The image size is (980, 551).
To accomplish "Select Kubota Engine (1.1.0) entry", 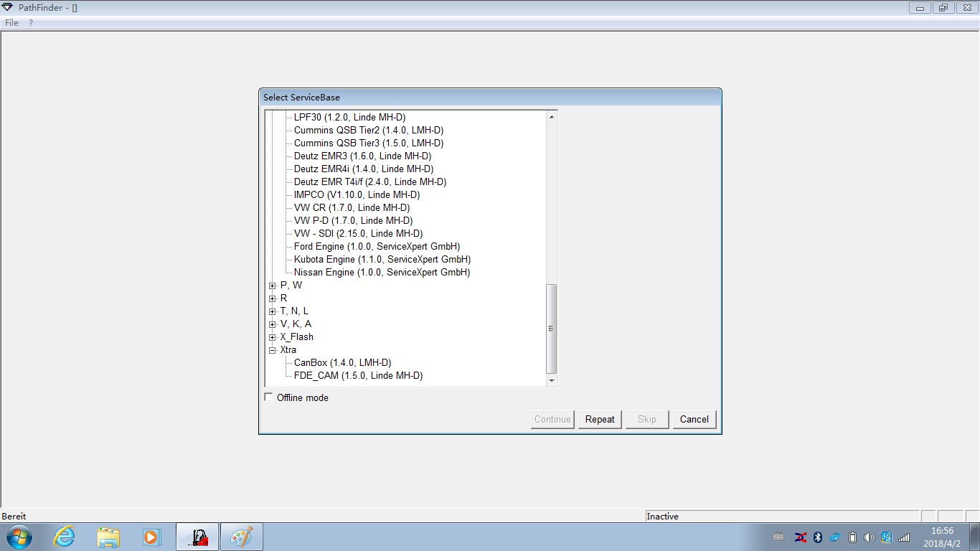I will (382, 259).
